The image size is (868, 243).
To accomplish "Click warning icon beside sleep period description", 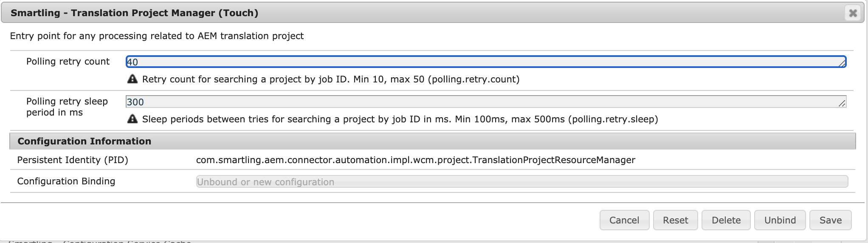I will tap(132, 119).
